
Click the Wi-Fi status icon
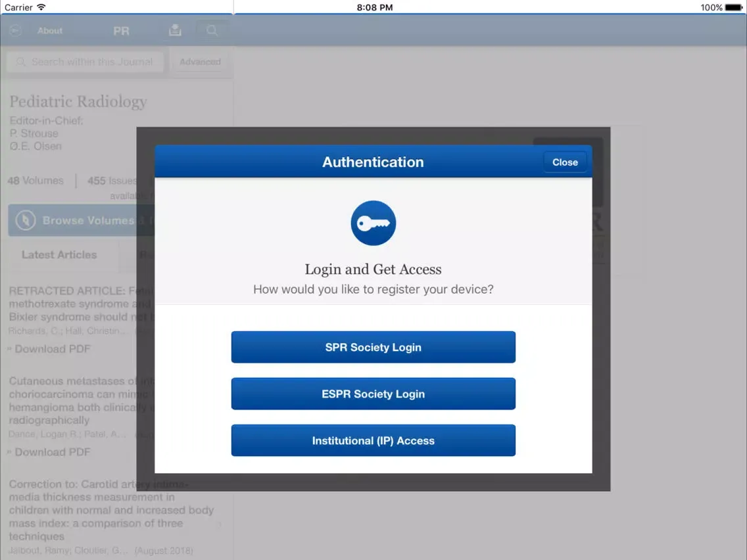(41, 7)
